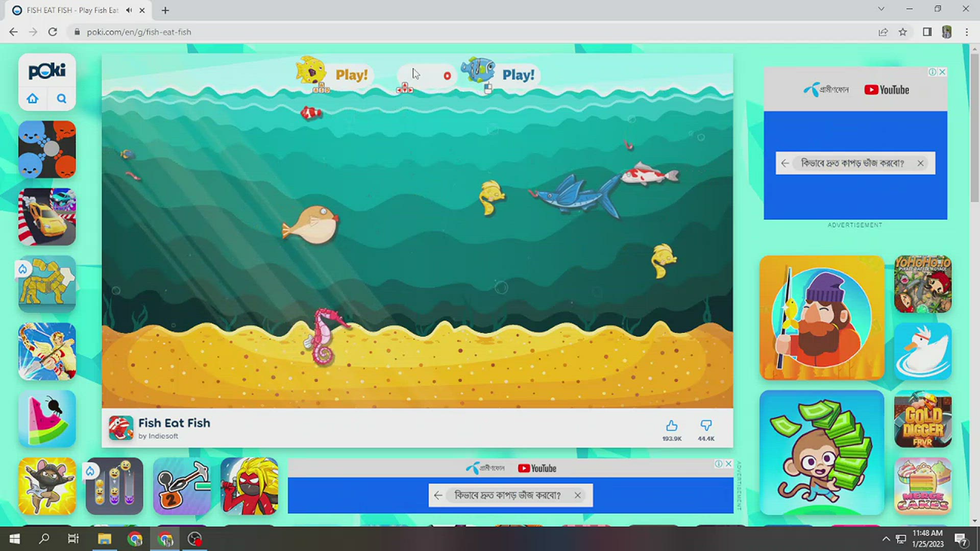Dislike the game with thumbs down
The height and width of the screenshot is (551, 980).
pyautogui.click(x=706, y=426)
